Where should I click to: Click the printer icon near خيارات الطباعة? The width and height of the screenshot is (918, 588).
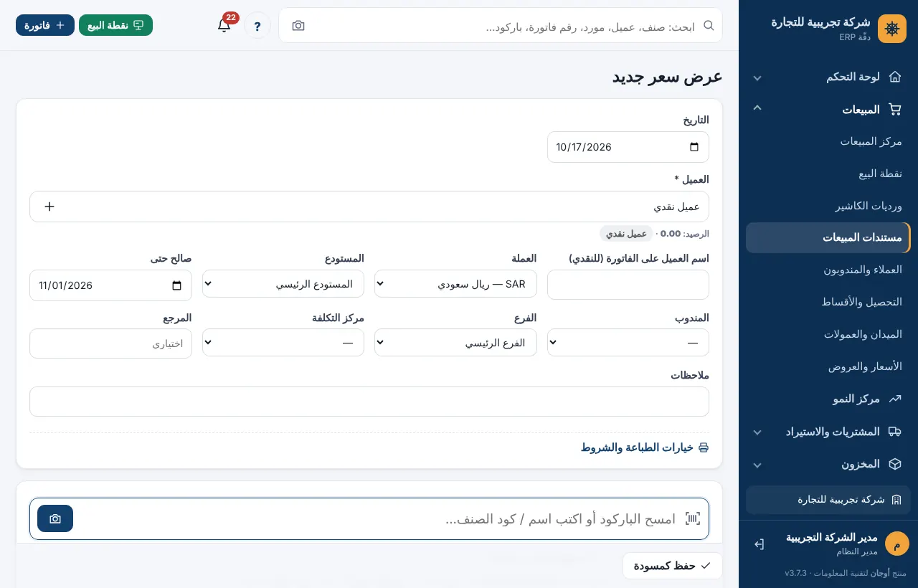point(704,447)
